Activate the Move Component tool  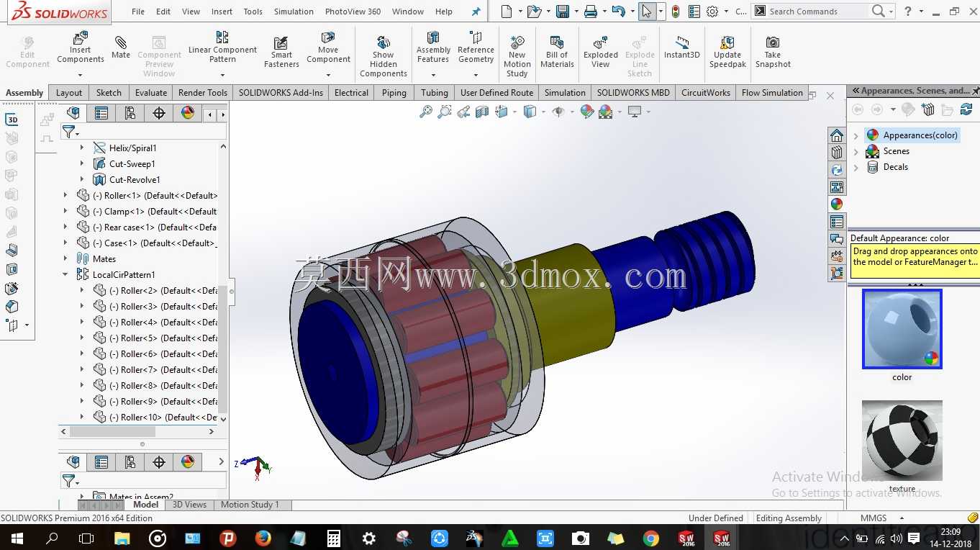pos(328,47)
